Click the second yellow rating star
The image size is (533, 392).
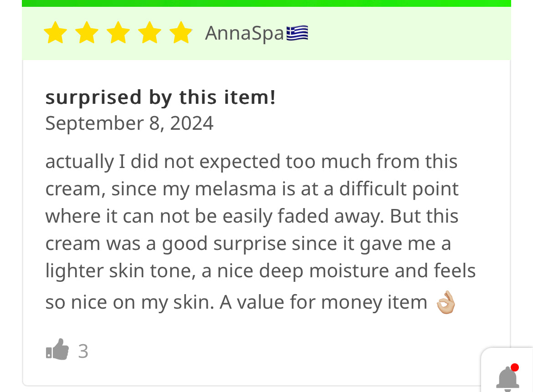pyautogui.click(x=87, y=33)
